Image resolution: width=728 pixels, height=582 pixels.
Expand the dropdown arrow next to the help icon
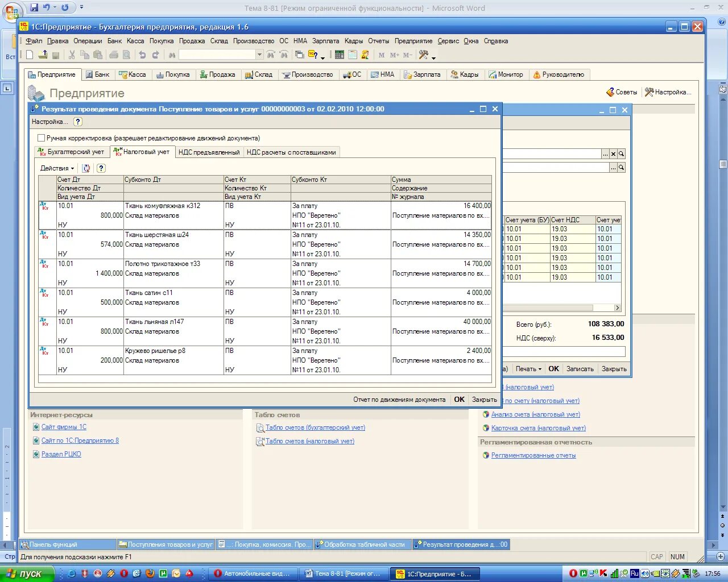click(322, 57)
